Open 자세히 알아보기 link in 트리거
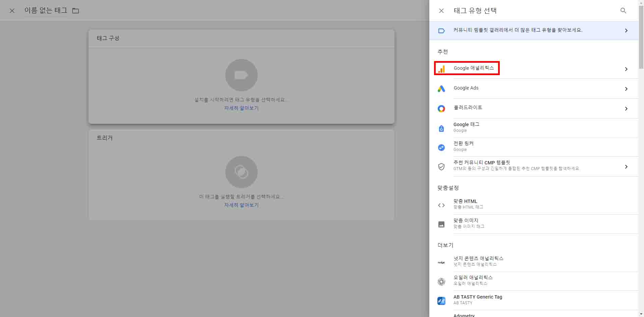 click(x=241, y=205)
